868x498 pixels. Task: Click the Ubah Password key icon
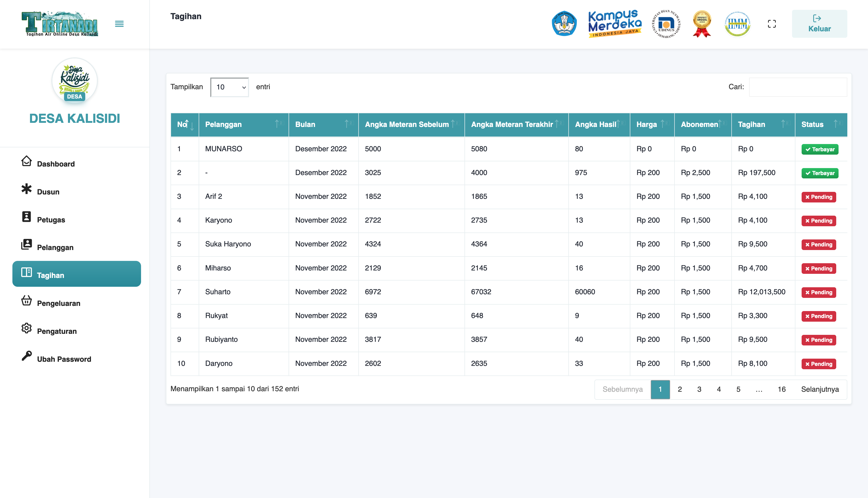[26, 356]
